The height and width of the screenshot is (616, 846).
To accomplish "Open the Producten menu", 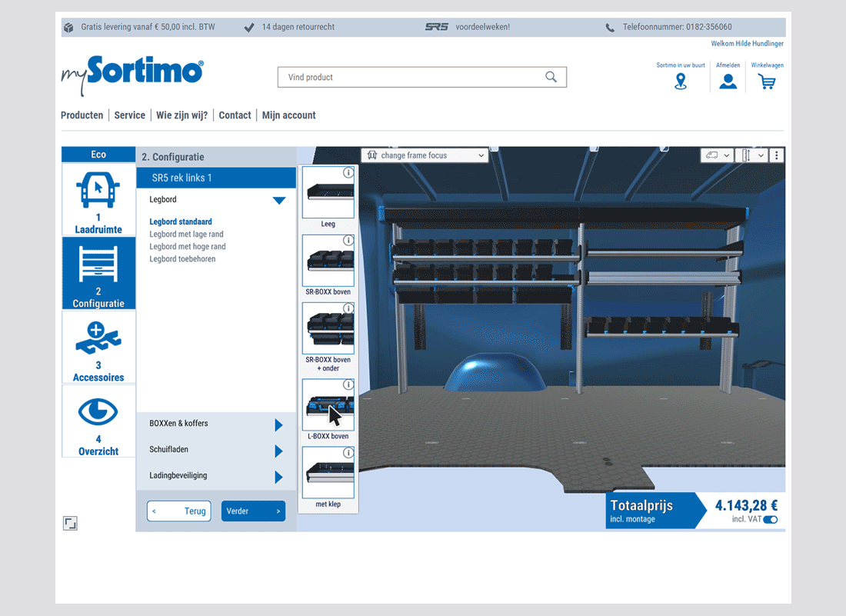I will click(82, 115).
